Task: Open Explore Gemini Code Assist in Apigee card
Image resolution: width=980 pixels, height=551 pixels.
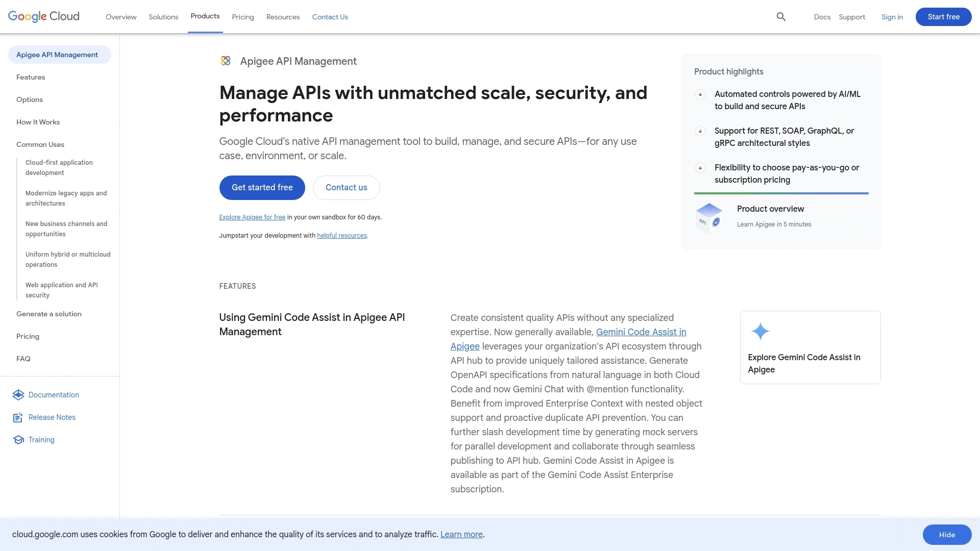Action: pos(811,347)
